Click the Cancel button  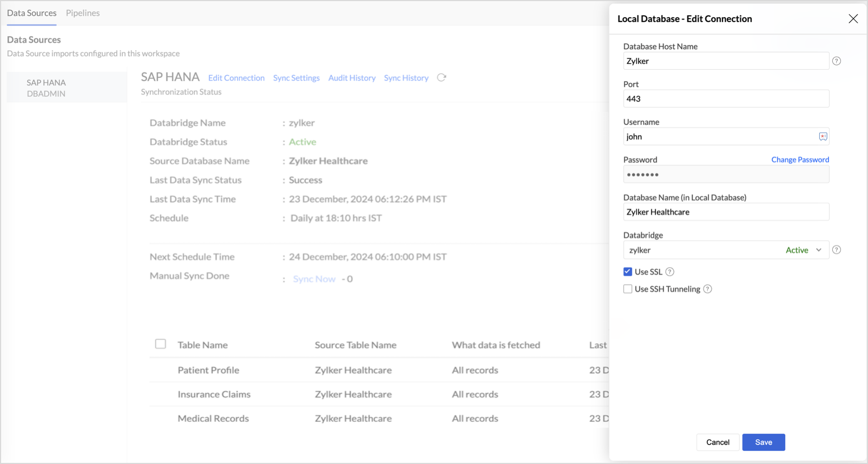pos(718,442)
